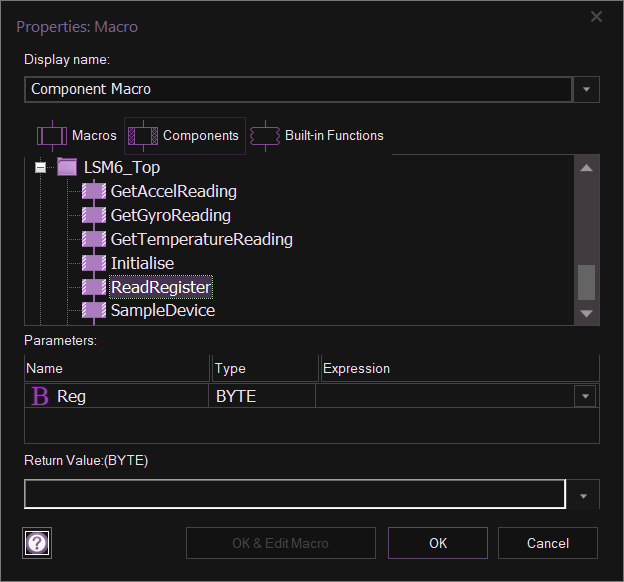Select GetGyroReading in the tree
Viewport: 624px width, 582px height.
(170, 215)
